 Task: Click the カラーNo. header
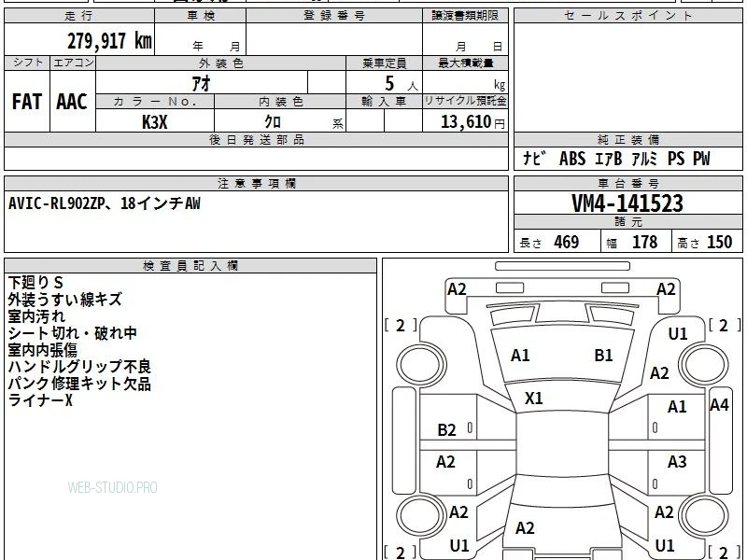[x=155, y=102]
